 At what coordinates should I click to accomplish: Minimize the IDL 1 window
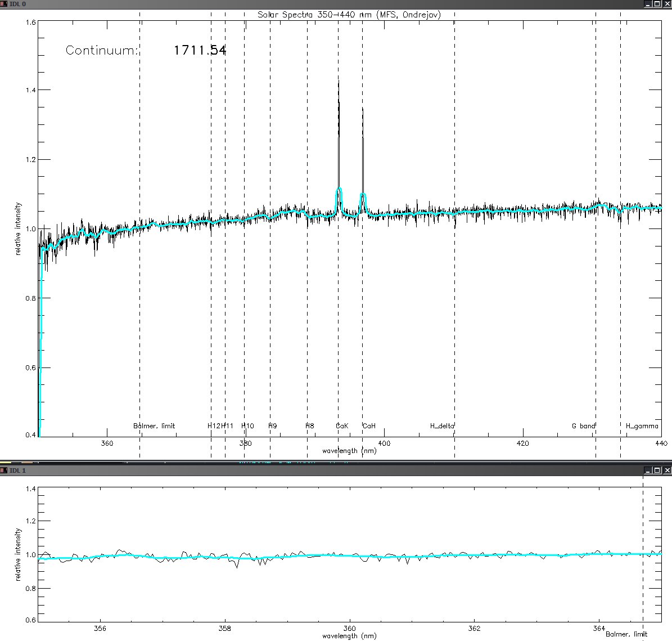coord(648,470)
